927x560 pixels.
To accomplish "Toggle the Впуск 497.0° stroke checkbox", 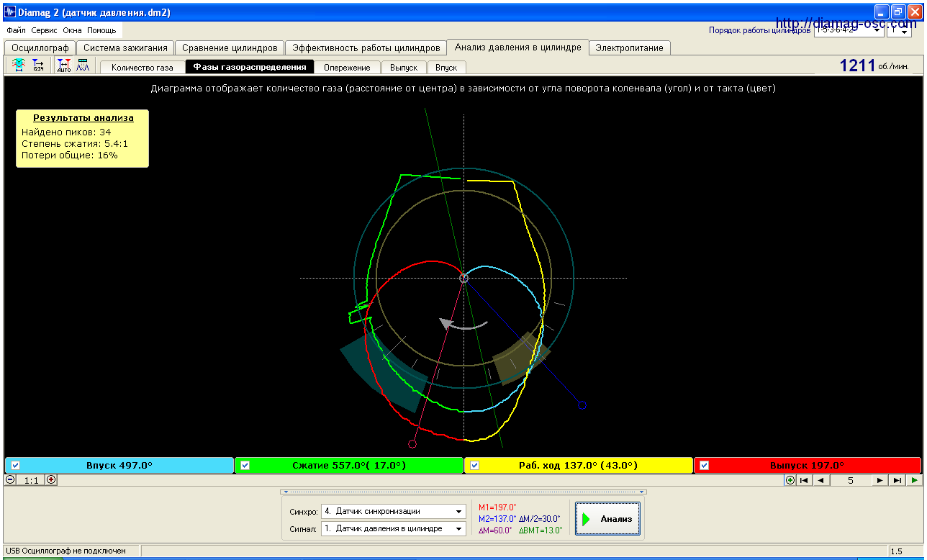I will 15,466.
